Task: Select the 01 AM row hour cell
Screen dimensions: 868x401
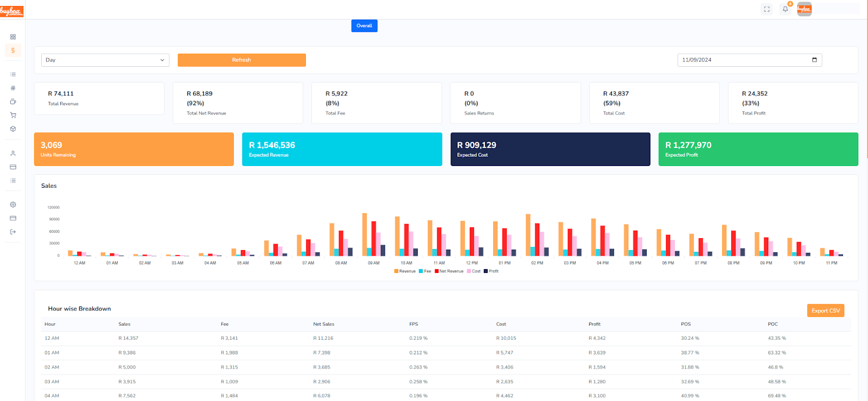Action: point(52,353)
